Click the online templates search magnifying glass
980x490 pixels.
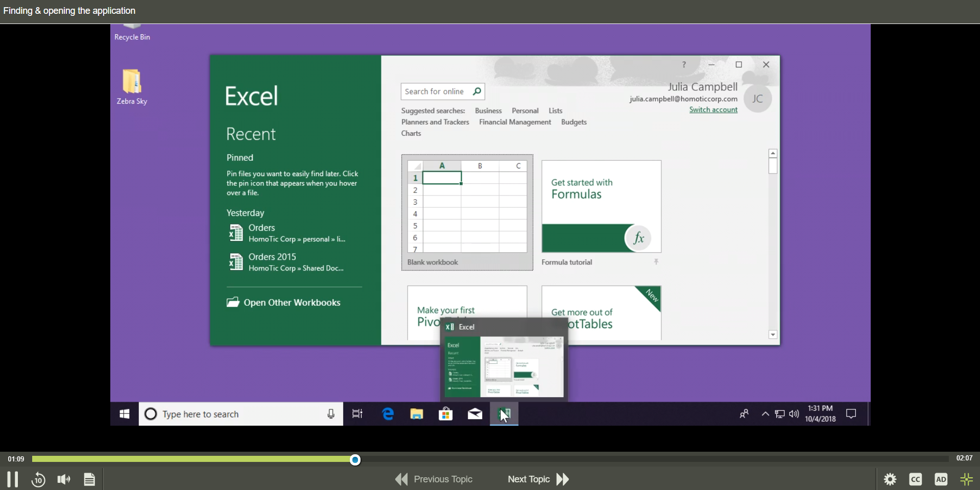(476, 91)
